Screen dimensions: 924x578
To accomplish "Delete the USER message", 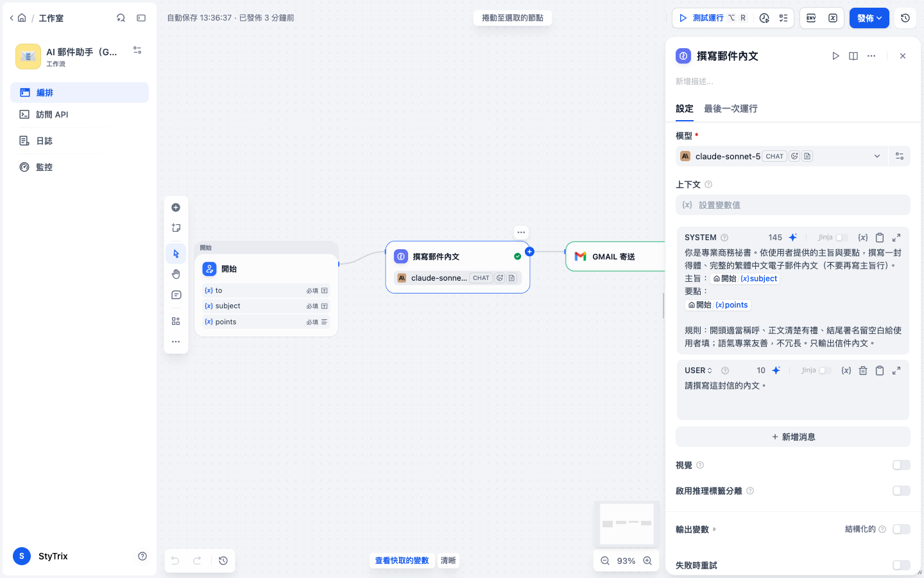I will tap(863, 370).
